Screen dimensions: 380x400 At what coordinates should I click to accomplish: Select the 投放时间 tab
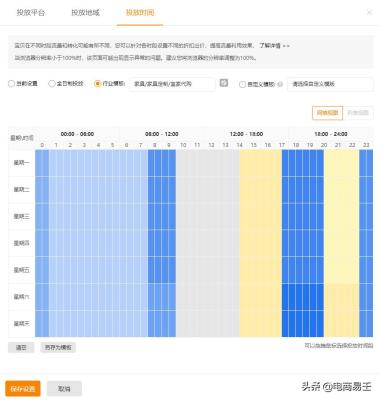point(140,13)
